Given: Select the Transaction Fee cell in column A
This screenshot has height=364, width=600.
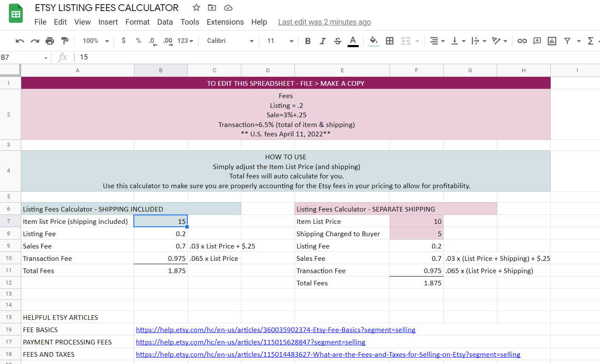Looking at the screenshot, I should pyautogui.click(x=77, y=258).
